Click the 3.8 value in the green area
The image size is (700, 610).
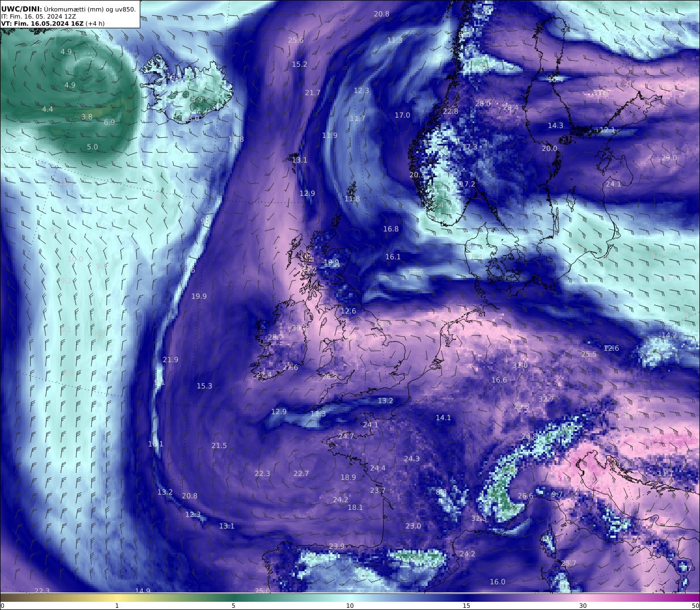click(87, 117)
